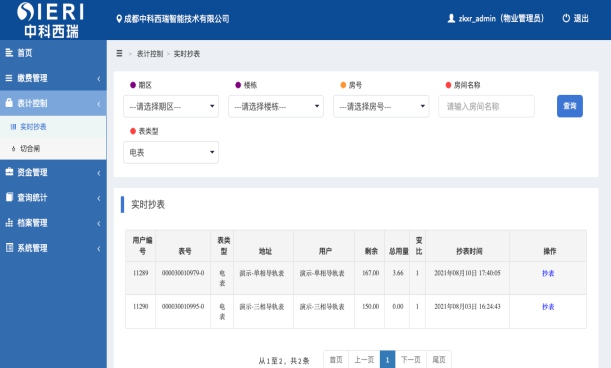The width and height of the screenshot is (611, 368).
Task: Open the 请选择楼栋 dropdown
Action: (x=276, y=106)
